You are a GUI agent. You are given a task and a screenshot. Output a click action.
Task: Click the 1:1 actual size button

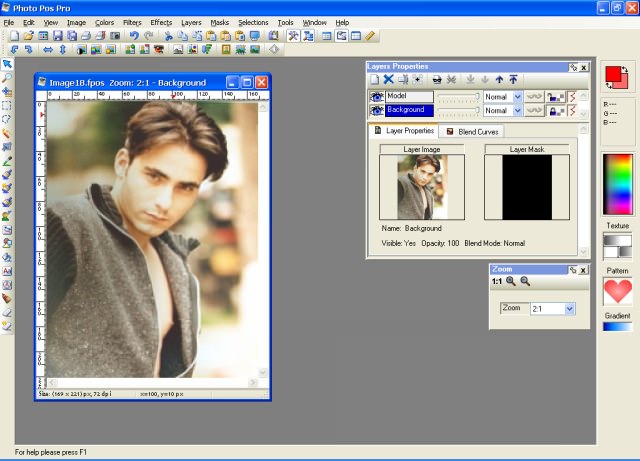[x=496, y=282]
